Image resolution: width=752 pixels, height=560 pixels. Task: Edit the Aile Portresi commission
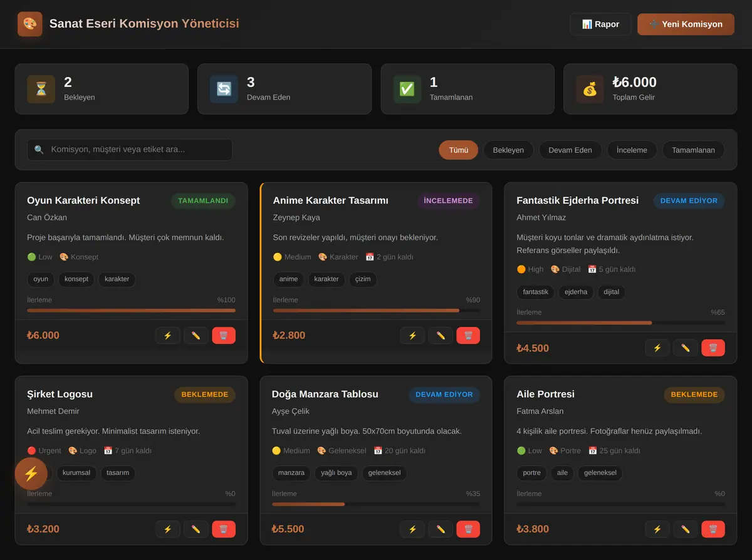tap(686, 529)
